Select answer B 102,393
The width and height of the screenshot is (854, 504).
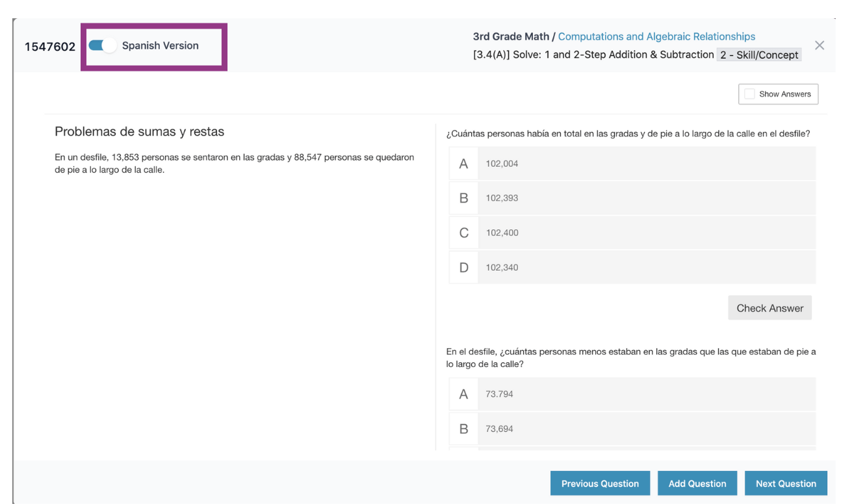pos(632,198)
